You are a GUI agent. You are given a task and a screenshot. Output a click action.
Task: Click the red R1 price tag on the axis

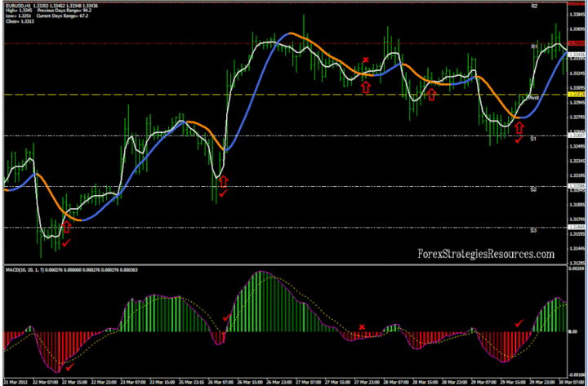(x=577, y=43)
